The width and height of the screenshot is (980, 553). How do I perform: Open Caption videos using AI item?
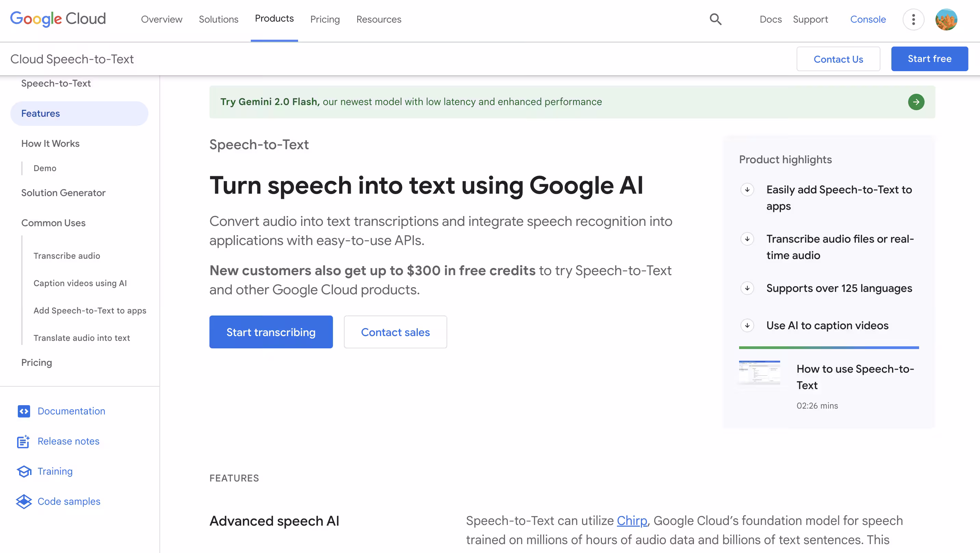pyautogui.click(x=80, y=283)
